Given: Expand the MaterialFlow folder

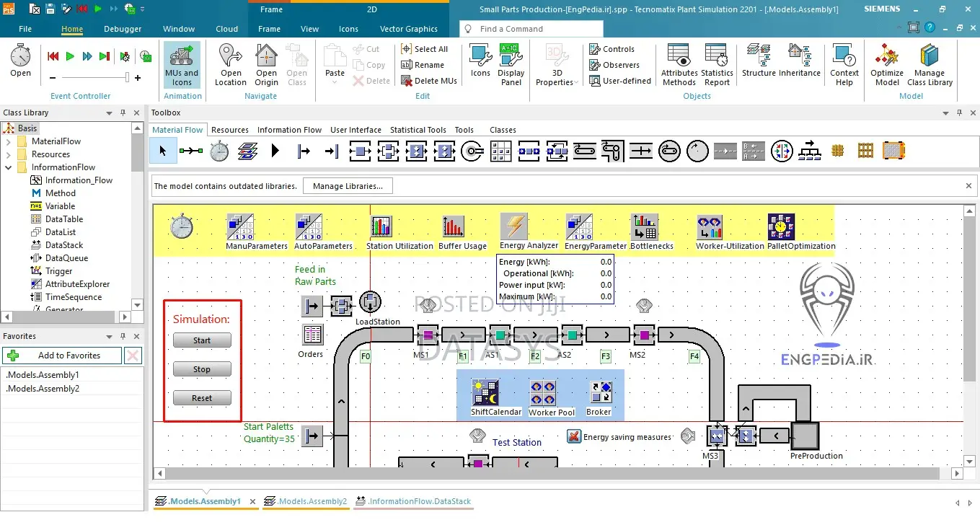Looking at the screenshot, I should [9, 141].
